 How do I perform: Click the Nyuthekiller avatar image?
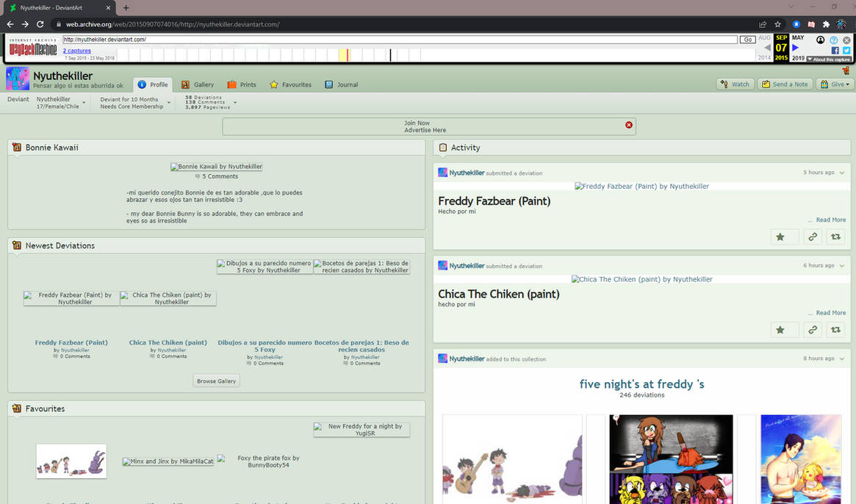pos(18,79)
